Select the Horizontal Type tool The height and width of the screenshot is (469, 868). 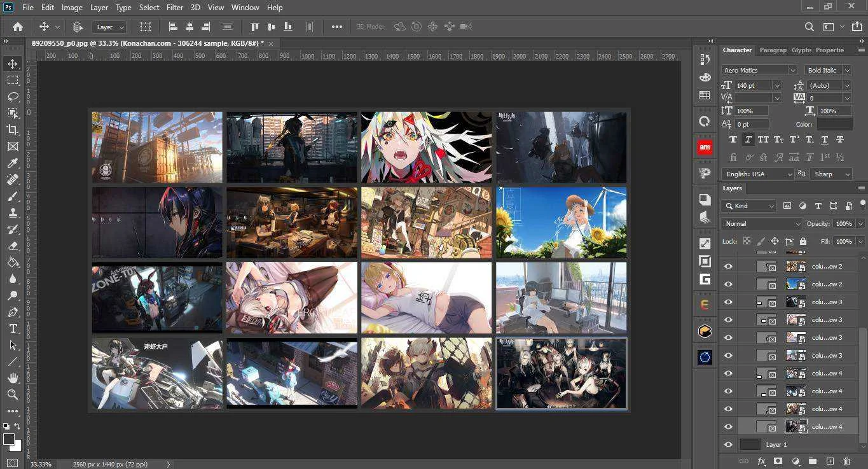click(x=13, y=328)
